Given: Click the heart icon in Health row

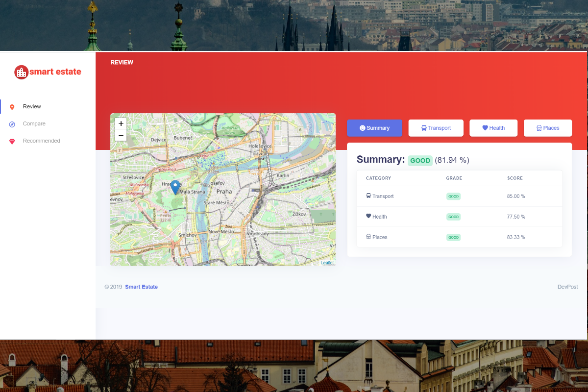Looking at the screenshot, I should pos(368,216).
